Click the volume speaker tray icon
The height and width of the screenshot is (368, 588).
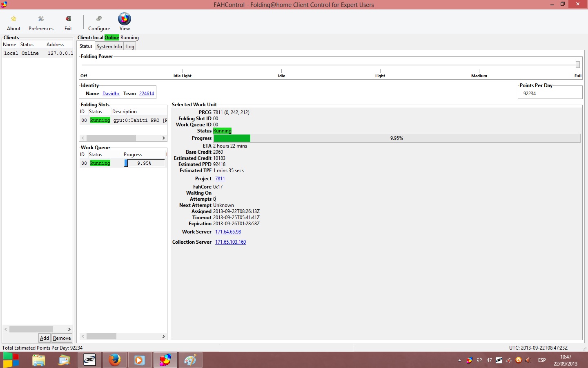click(x=528, y=360)
